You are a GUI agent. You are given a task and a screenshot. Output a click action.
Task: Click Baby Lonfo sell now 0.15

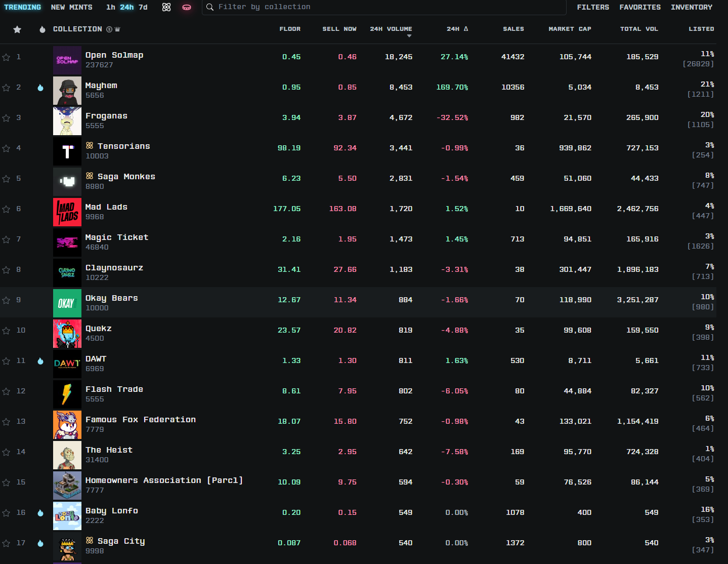(347, 512)
